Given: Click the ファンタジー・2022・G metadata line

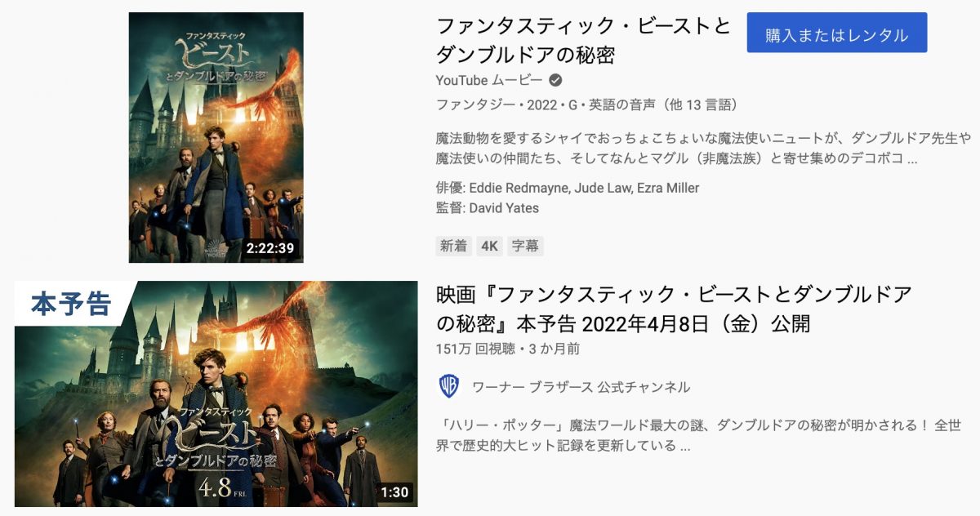Looking at the screenshot, I should 587,105.
